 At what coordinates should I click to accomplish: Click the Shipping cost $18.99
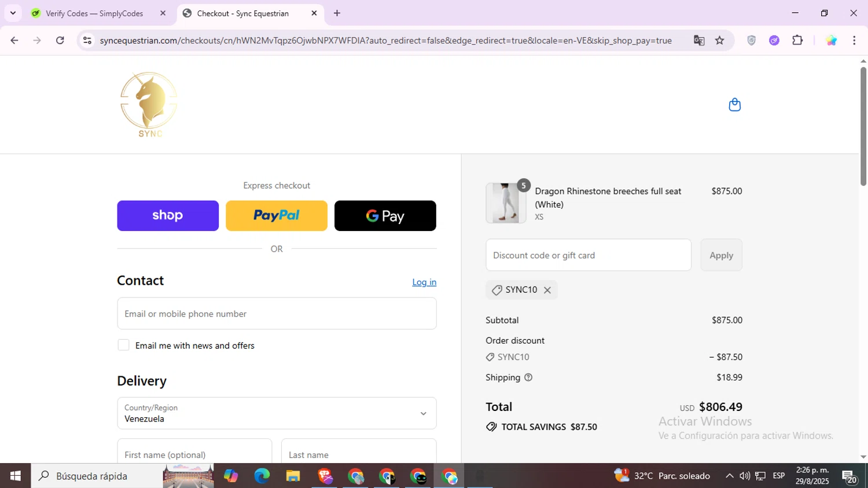point(729,377)
